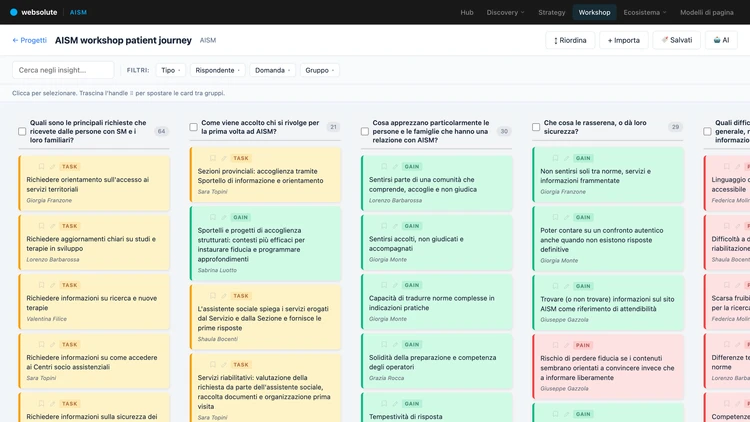Bookmark the "Rischio di perdere fiducia" card
This screenshot has width=750, height=422.
coord(555,345)
